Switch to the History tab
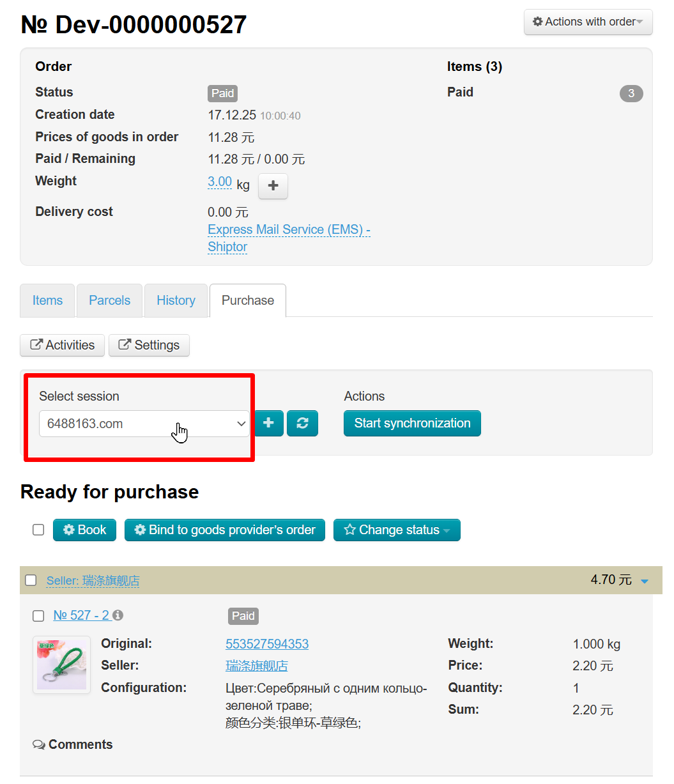The height and width of the screenshot is (784, 674). (176, 300)
